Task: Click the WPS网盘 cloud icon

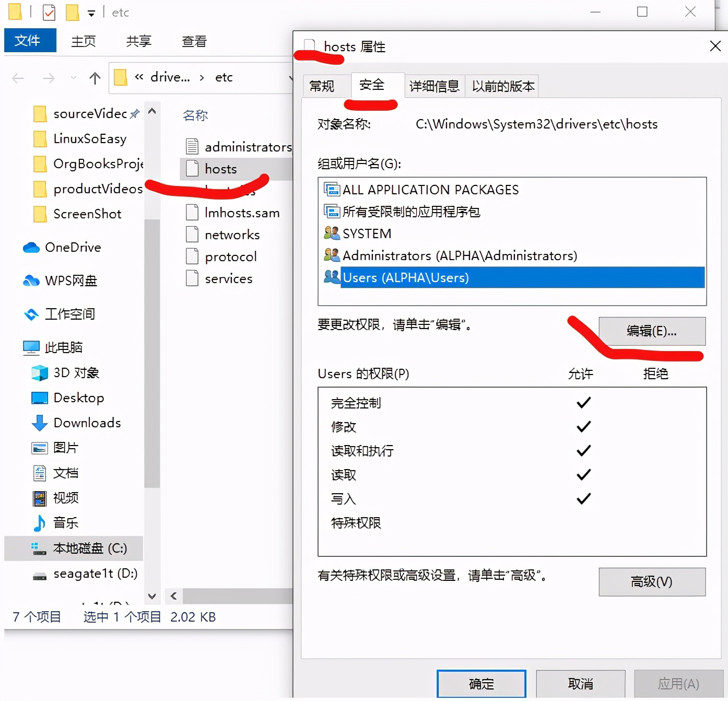Action: [x=31, y=281]
